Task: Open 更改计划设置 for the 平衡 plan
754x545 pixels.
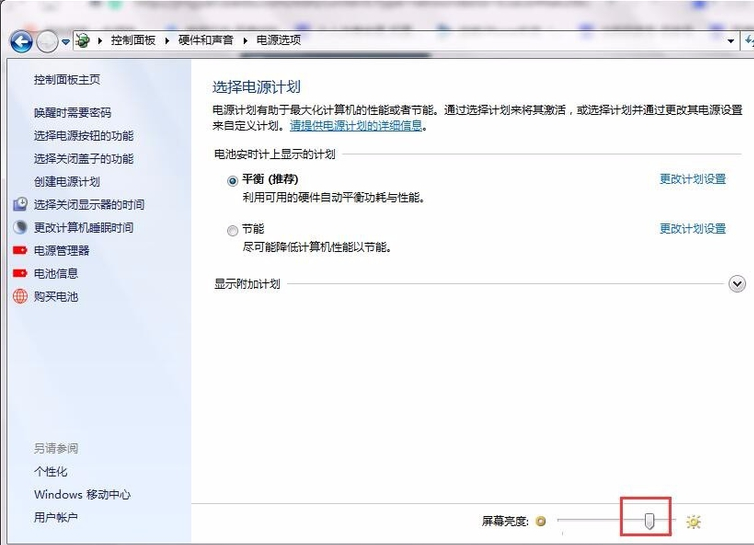Action: pyautogui.click(x=692, y=179)
